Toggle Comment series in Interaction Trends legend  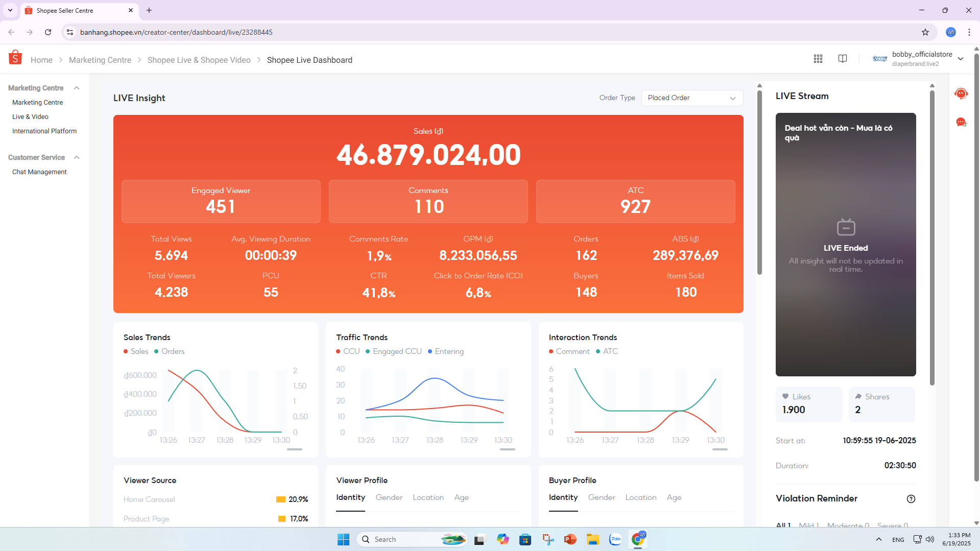[x=569, y=351]
